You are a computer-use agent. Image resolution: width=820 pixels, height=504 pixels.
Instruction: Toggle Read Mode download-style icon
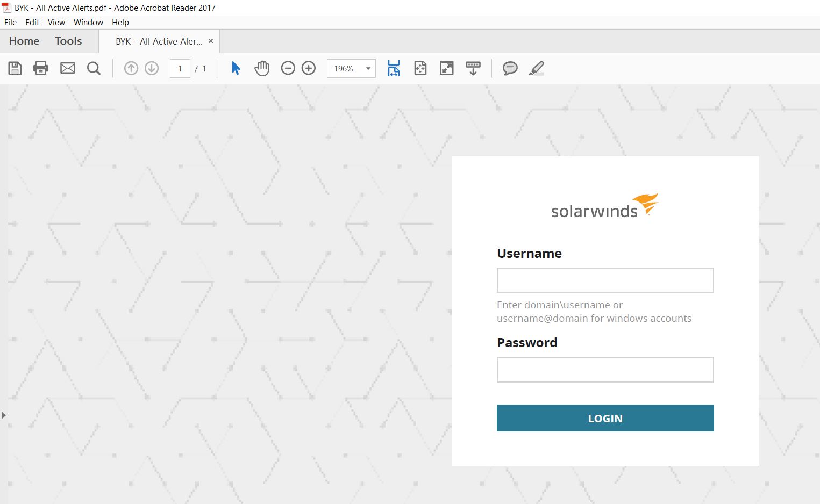473,68
